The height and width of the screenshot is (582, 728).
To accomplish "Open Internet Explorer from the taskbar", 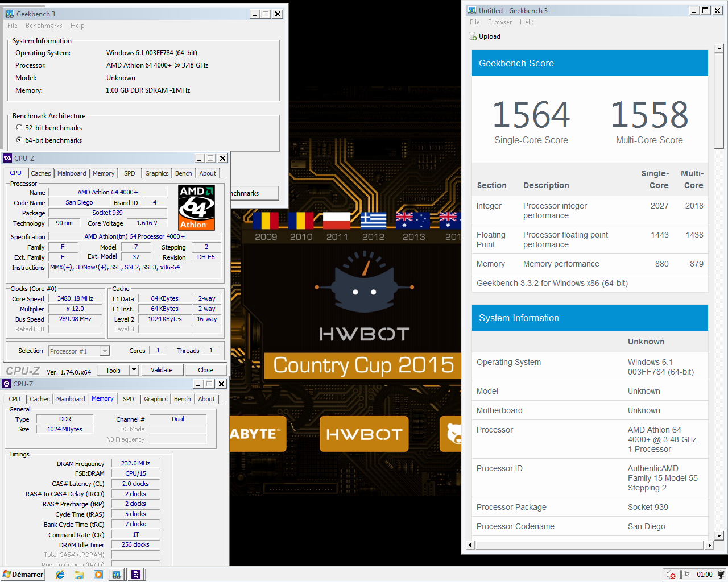I will pyautogui.click(x=60, y=575).
